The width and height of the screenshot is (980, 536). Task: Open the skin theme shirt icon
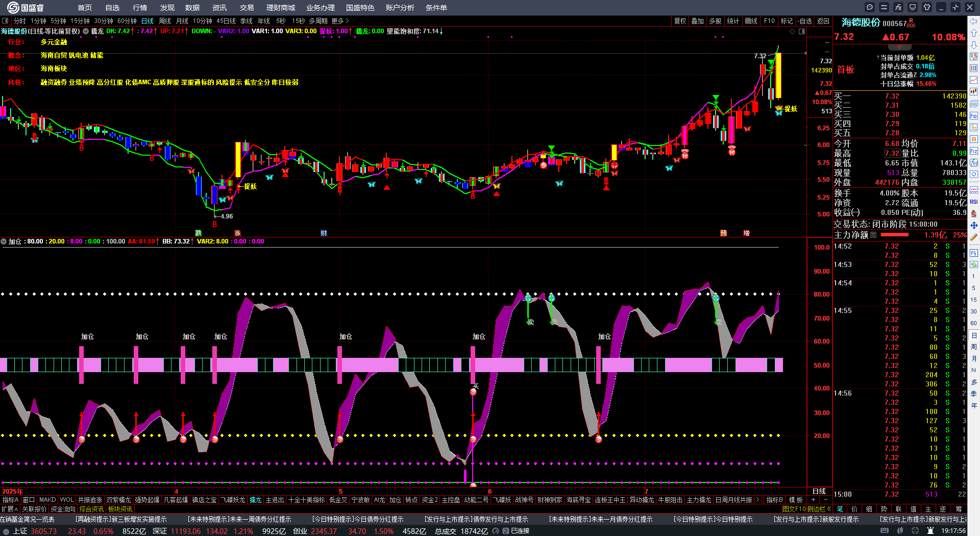point(927,7)
